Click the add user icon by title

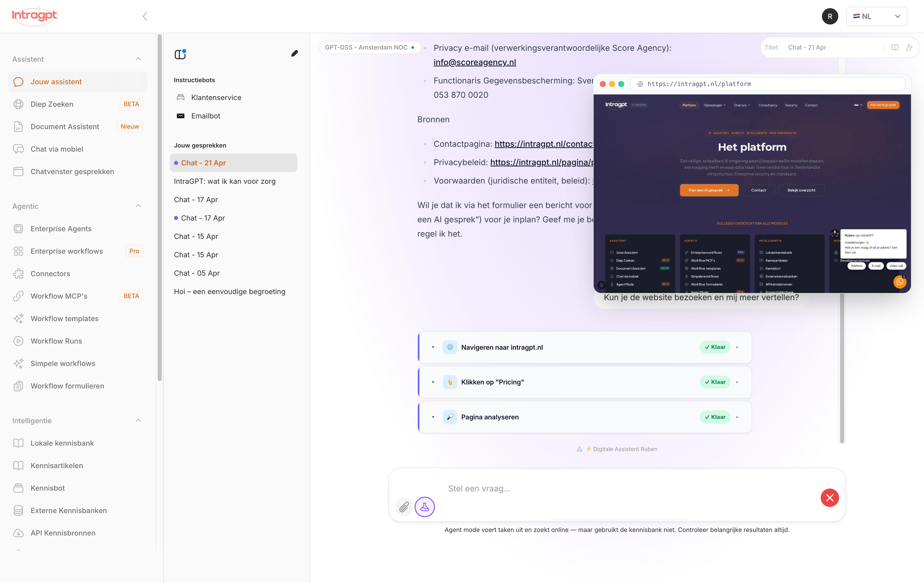click(909, 48)
